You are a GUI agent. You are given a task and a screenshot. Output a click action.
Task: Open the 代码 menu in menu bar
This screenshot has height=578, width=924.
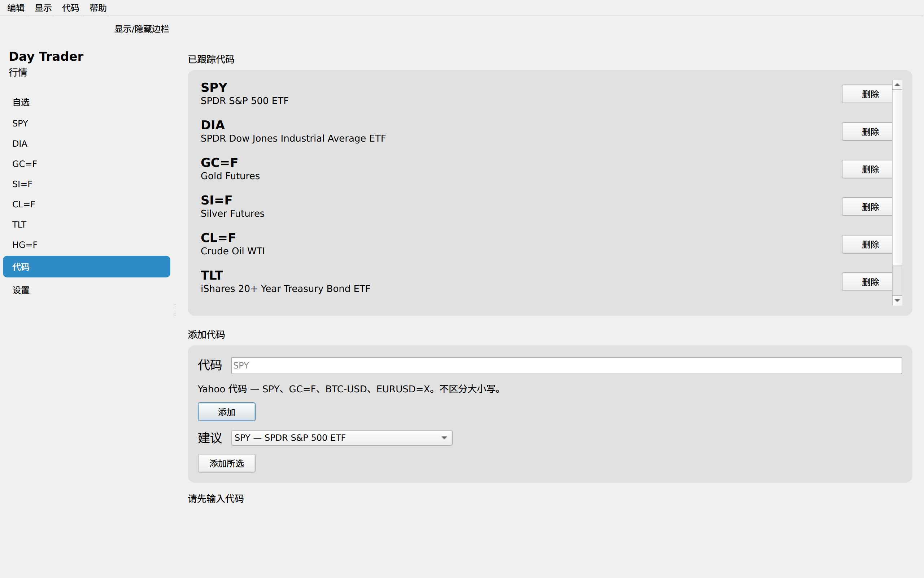click(x=71, y=8)
